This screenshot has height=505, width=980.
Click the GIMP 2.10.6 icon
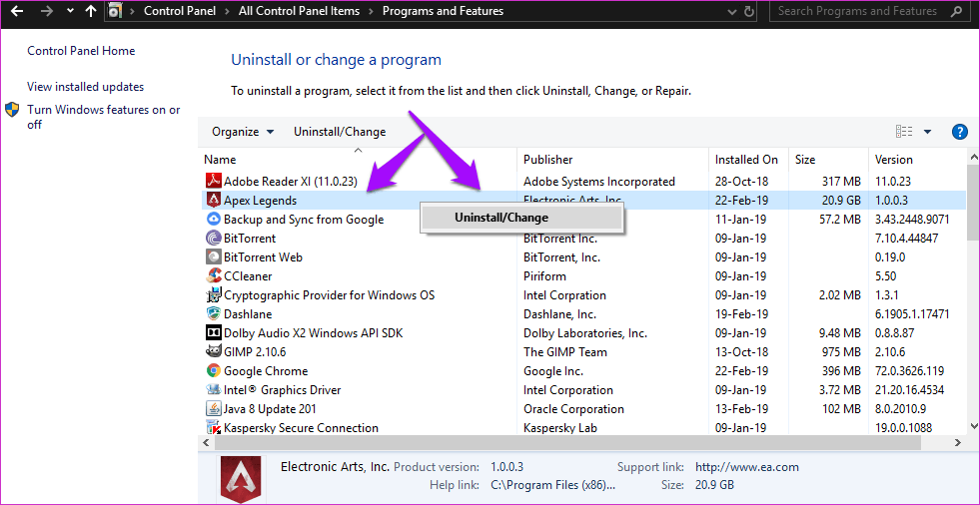pyautogui.click(x=214, y=351)
